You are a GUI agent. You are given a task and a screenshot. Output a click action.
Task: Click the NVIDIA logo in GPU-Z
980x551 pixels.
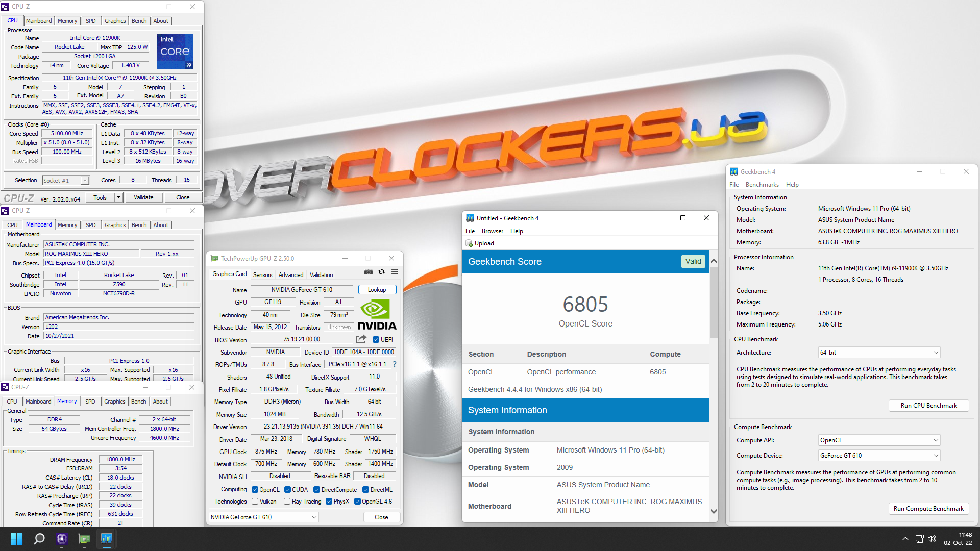(377, 315)
